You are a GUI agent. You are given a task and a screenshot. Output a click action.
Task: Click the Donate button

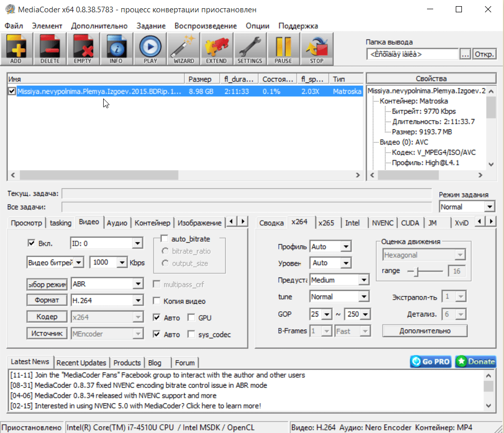coord(475,362)
